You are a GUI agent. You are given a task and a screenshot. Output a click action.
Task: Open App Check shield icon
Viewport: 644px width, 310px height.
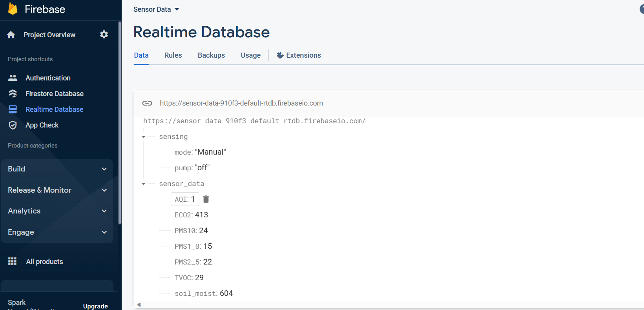pyautogui.click(x=13, y=125)
